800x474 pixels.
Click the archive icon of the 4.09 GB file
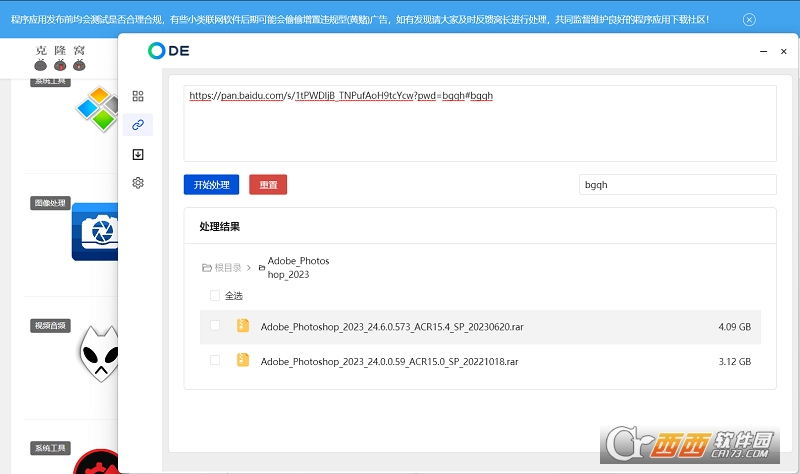click(x=243, y=326)
